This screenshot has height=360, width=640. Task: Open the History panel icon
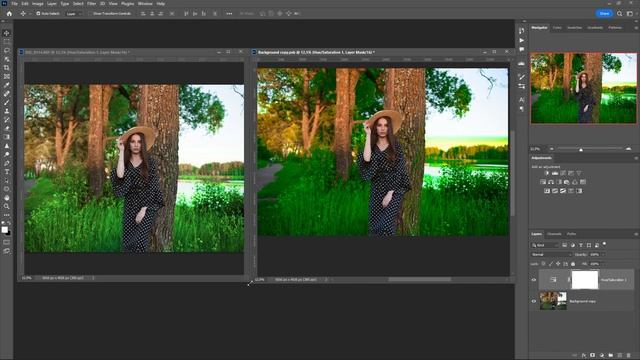(522, 31)
